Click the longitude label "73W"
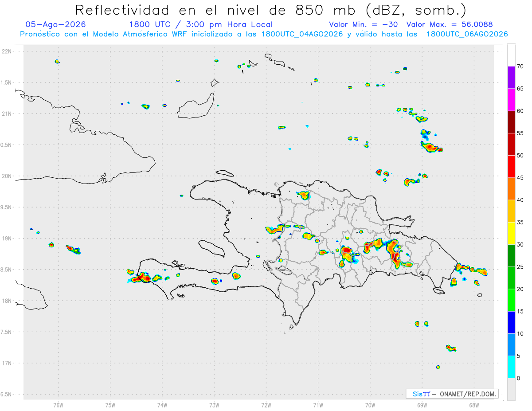This screenshot has height=411, width=532. click(x=214, y=405)
